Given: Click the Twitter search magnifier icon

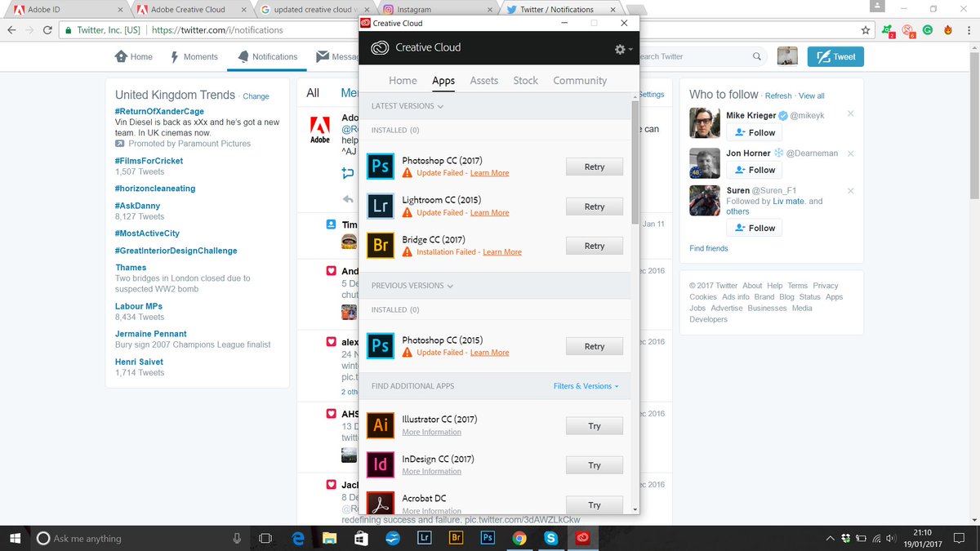Looking at the screenshot, I should point(757,56).
